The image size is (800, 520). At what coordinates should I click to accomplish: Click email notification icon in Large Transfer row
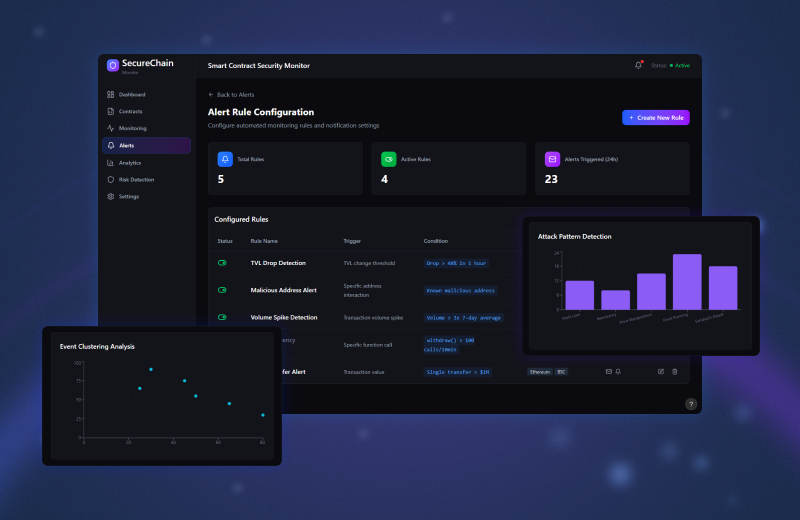point(608,371)
